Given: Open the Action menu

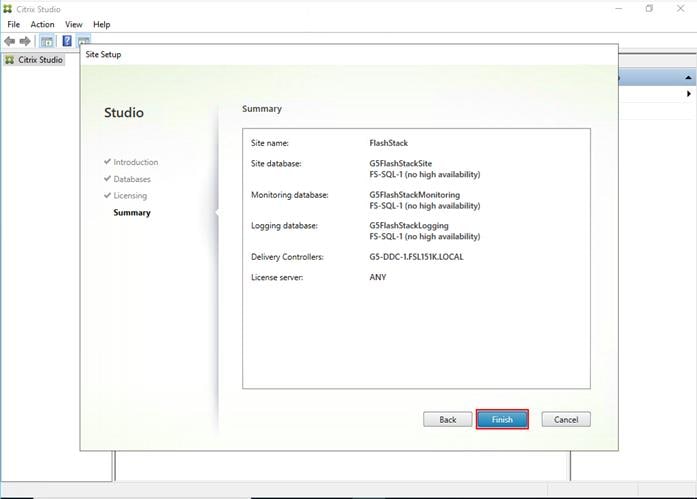Looking at the screenshot, I should 42,24.
